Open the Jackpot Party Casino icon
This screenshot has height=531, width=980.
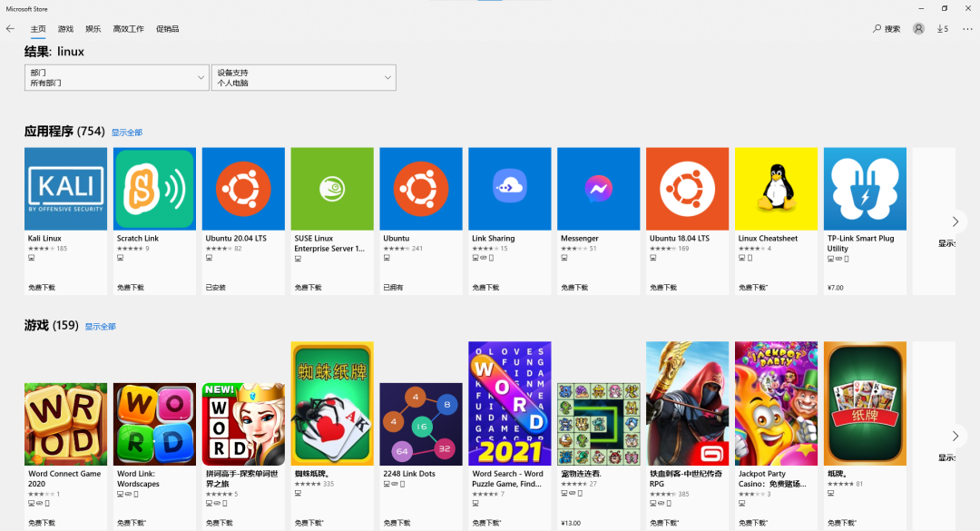pyautogui.click(x=776, y=403)
